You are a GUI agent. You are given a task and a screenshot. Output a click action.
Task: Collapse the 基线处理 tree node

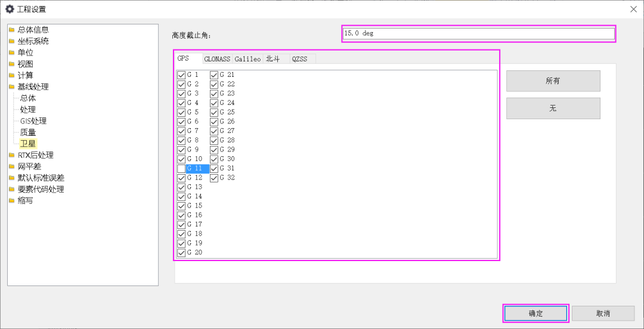click(33, 86)
